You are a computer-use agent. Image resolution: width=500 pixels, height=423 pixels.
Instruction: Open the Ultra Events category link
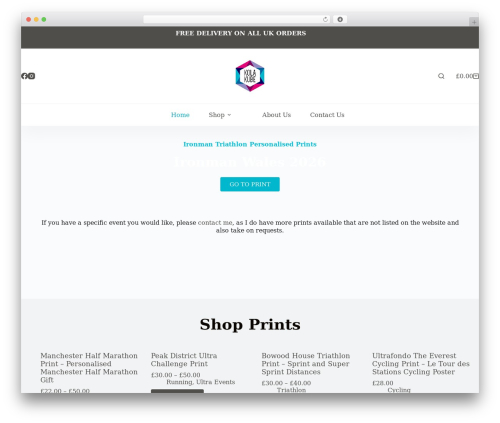coord(216,382)
